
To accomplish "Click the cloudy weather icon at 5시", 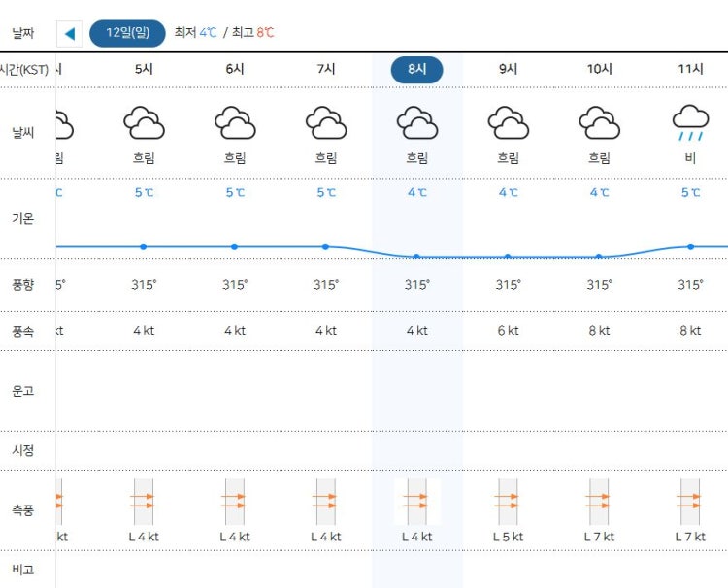I will point(144,123).
